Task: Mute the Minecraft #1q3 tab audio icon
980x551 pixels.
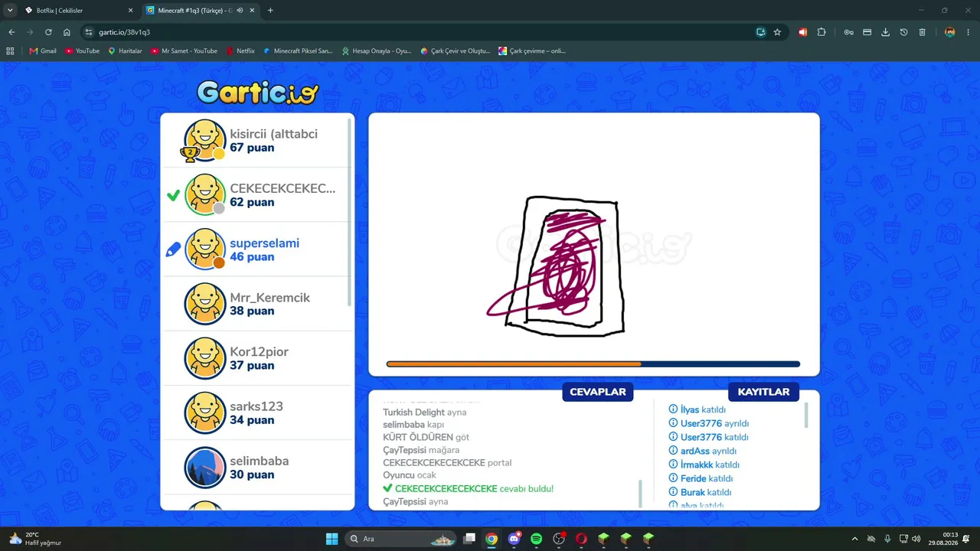Action: tap(240, 11)
